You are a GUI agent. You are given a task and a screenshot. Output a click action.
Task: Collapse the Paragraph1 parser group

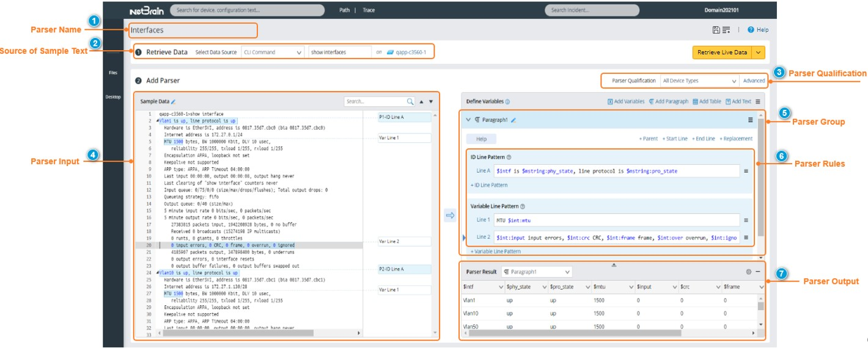coord(468,120)
